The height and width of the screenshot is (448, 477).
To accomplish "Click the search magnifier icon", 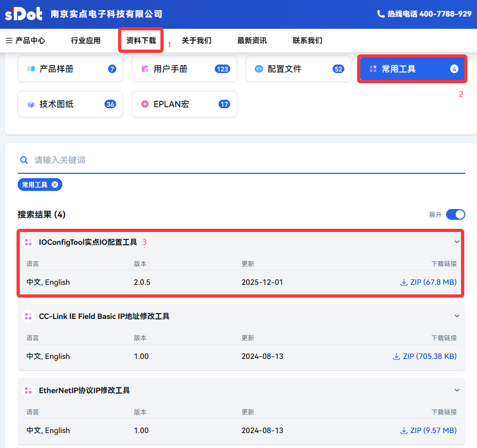I will (x=24, y=160).
